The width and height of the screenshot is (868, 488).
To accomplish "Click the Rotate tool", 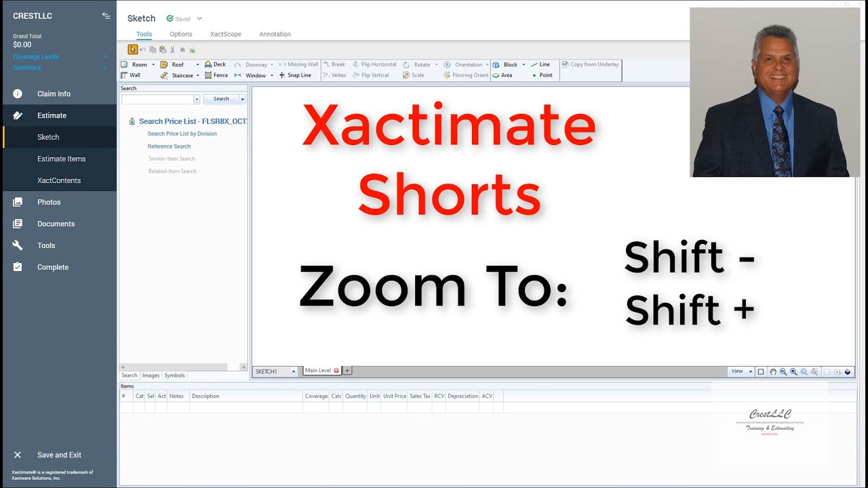I will [416, 64].
